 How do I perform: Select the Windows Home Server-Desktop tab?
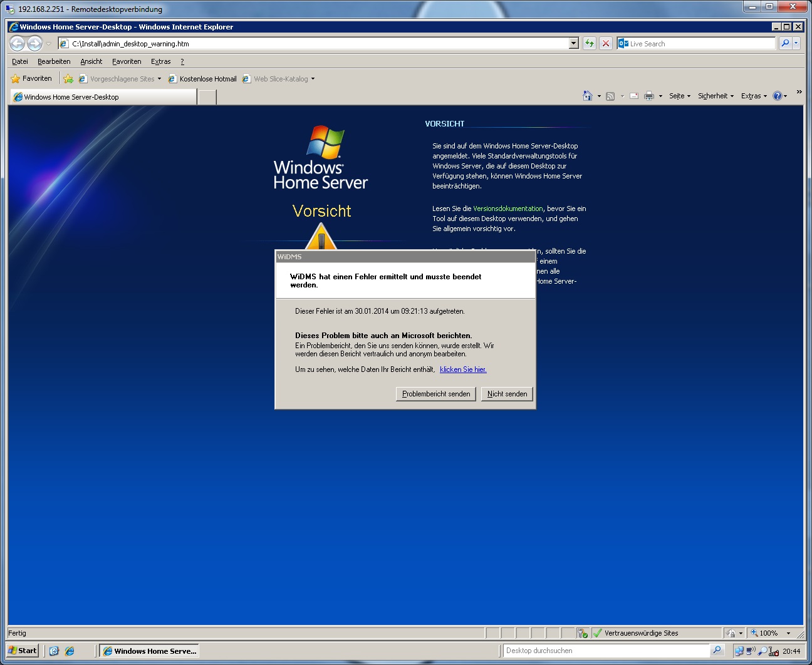tap(103, 97)
